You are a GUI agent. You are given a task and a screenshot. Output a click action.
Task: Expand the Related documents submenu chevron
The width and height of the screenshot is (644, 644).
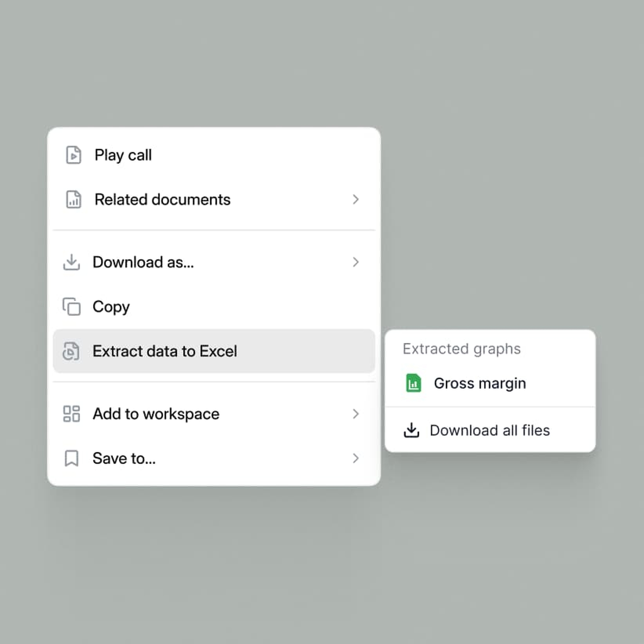[x=356, y=200]
